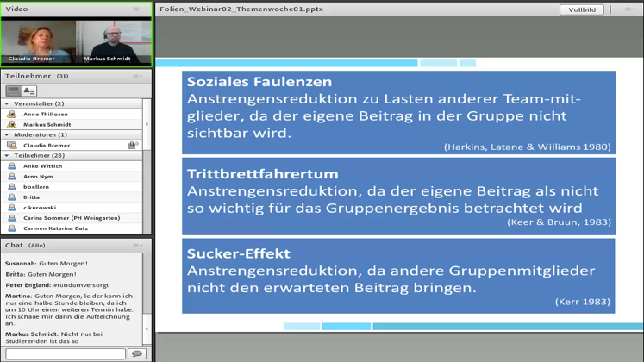Click host icon next to Markus Schmidt

[x=11, y=124]
